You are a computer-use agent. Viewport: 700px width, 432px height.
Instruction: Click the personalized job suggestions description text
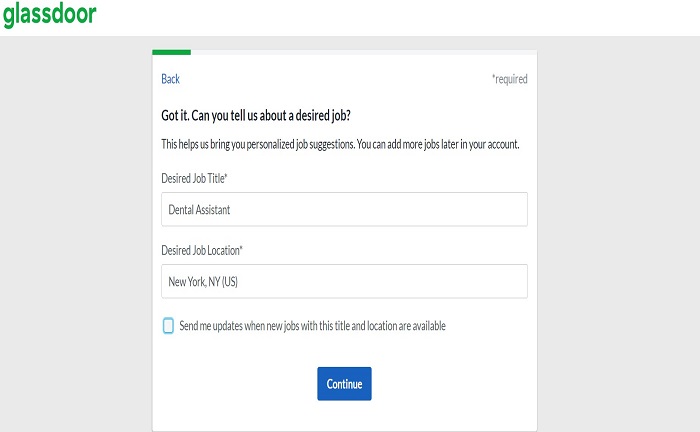pyautogui.click(x=340, y=144)
